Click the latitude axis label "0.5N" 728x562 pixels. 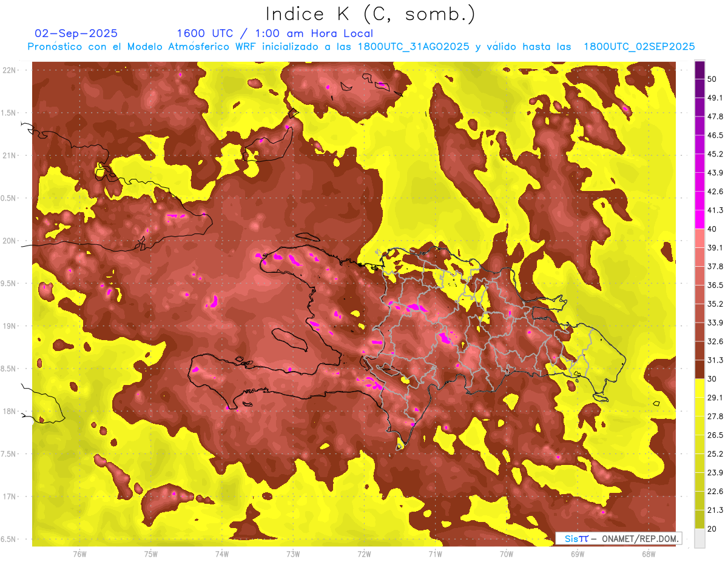(x=8, y=198)
